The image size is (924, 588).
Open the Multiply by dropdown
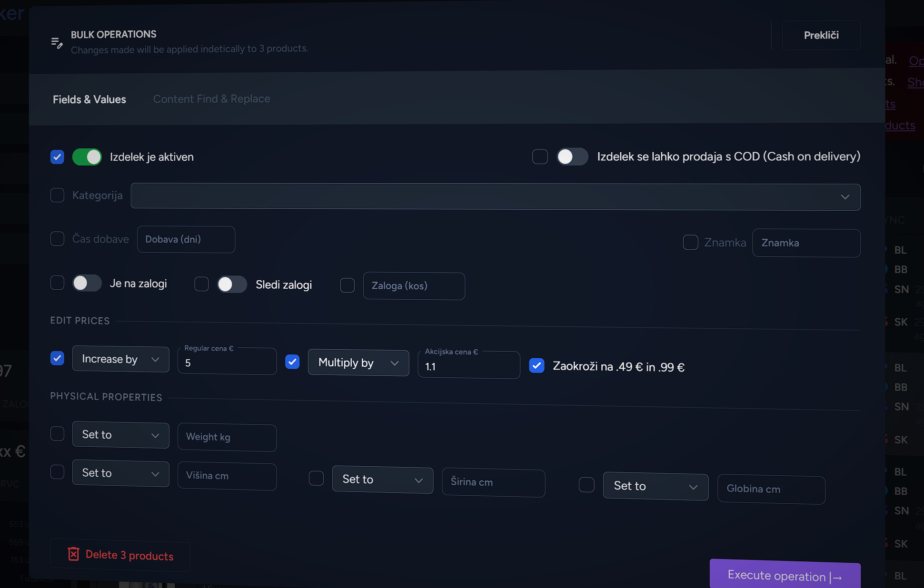(x=358, y=363)
